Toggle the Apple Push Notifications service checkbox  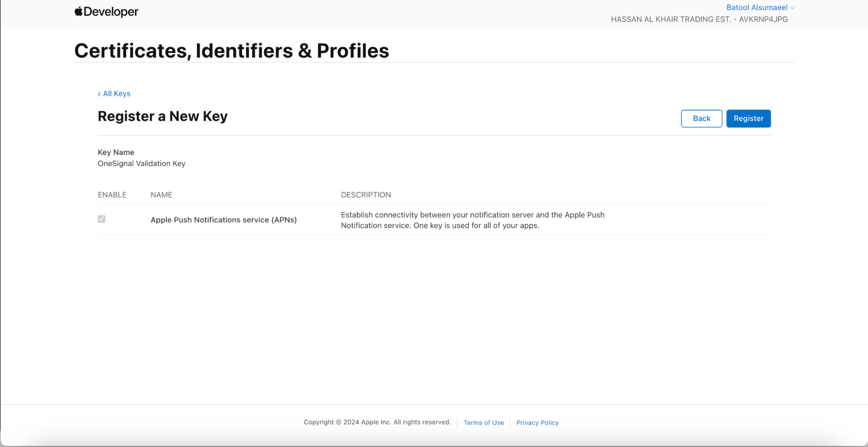tap(102, 219)
